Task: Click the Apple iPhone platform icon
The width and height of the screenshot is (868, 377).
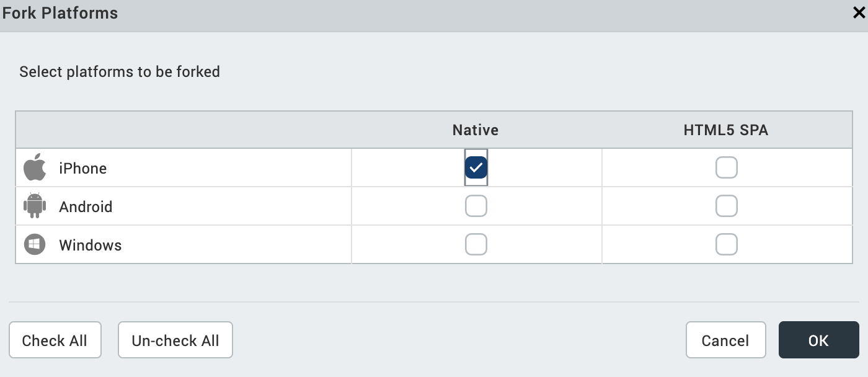Action: pos(35,167)
